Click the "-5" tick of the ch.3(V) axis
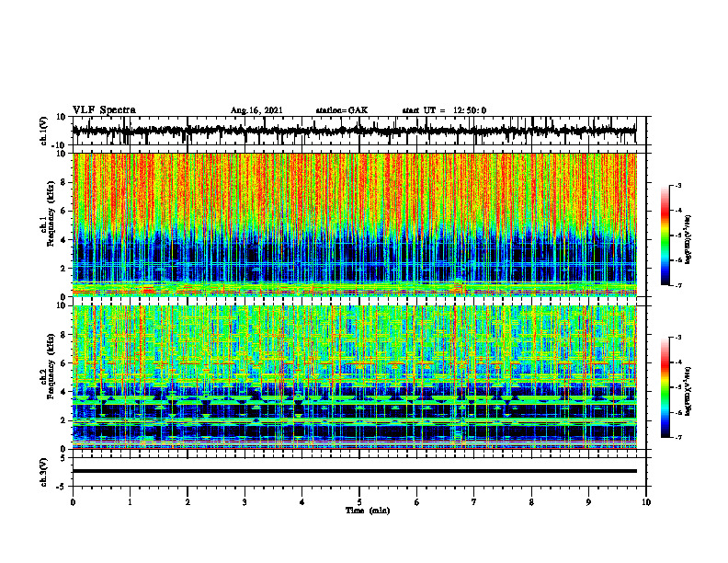This screenshot has width=728, height=563. [x=62, y=487]
